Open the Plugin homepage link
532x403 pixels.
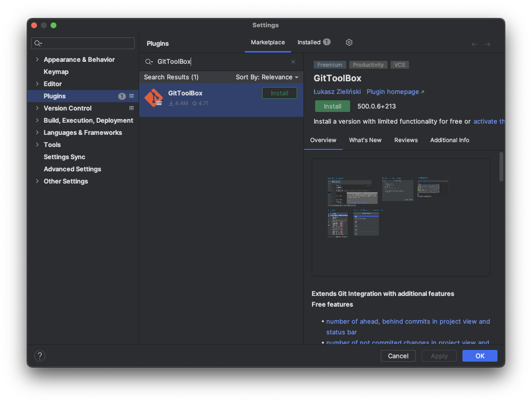pyautogui.click(x=395, y=92)
